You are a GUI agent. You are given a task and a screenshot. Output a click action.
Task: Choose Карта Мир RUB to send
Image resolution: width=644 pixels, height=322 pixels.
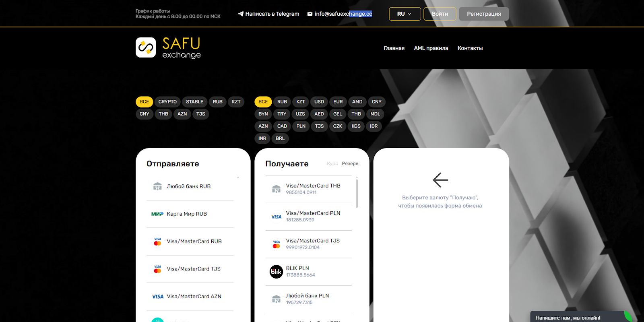pos(190,214)
